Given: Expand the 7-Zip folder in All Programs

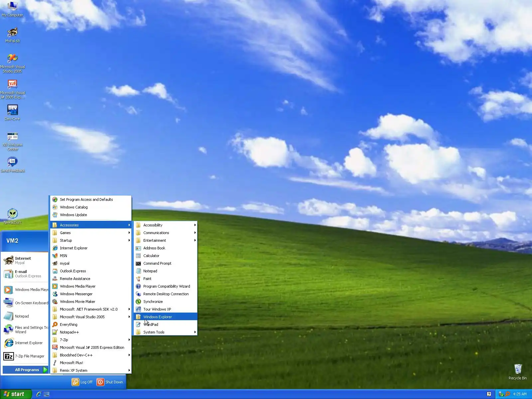Looking at the screenshot, I should point(90,340).
